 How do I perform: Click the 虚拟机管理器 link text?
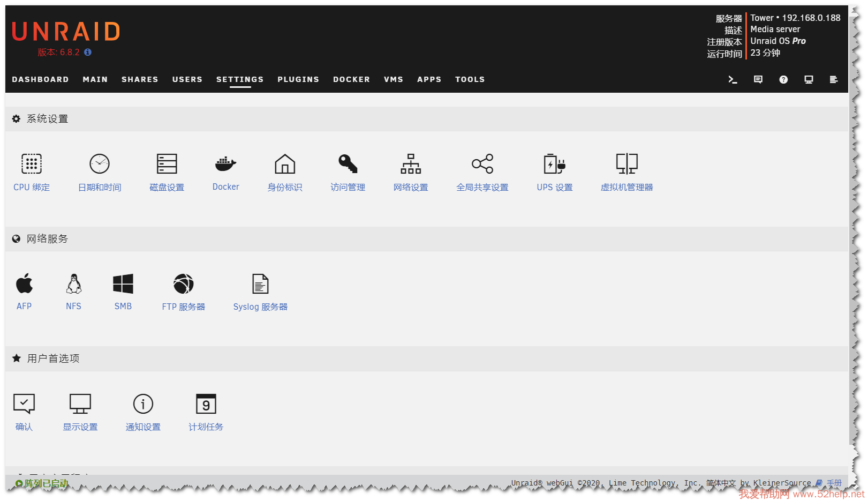pos(627,187)
